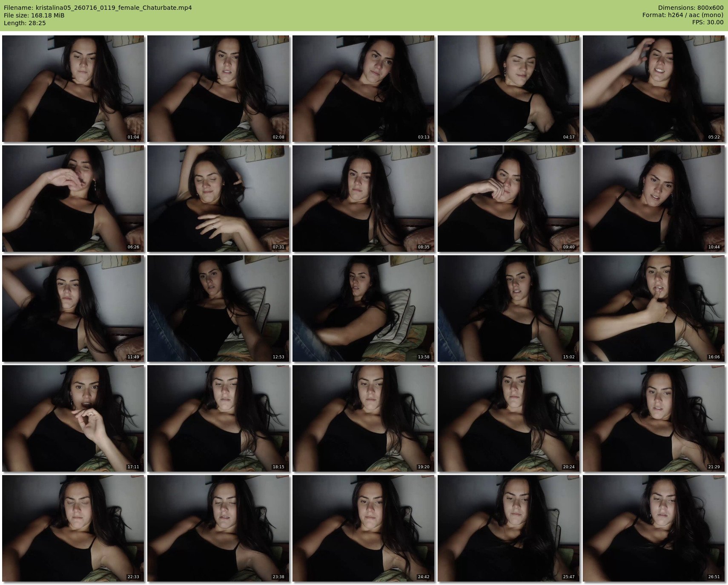The width and height of the screenshot is (728, 585).
Task: Click the thumbnail stamped 03:13
Action: (x=363, y=89)
